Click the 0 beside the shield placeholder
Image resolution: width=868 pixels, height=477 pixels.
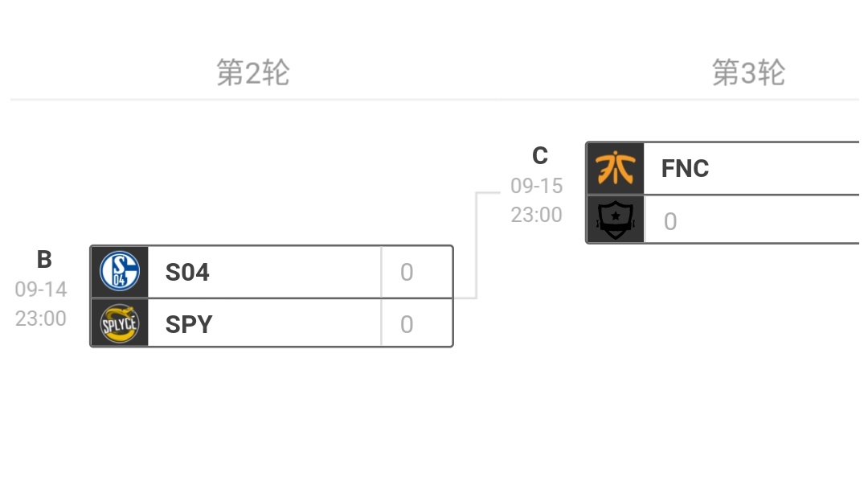[x=670, y=221]
